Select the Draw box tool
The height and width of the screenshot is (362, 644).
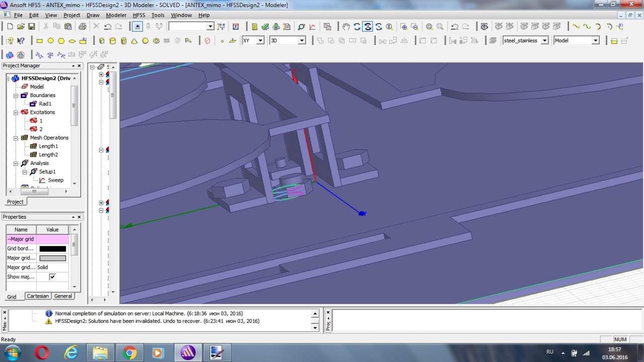click(x=102, y=41)
